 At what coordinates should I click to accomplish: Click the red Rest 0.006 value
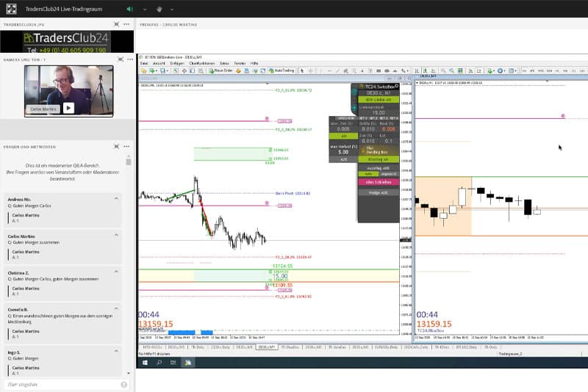tap(389, 128)
